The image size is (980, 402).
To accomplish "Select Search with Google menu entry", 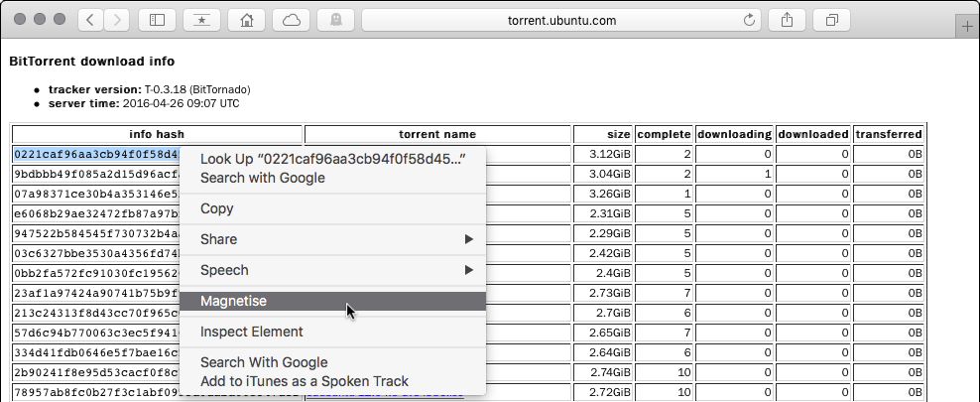I will click(332, 178).
